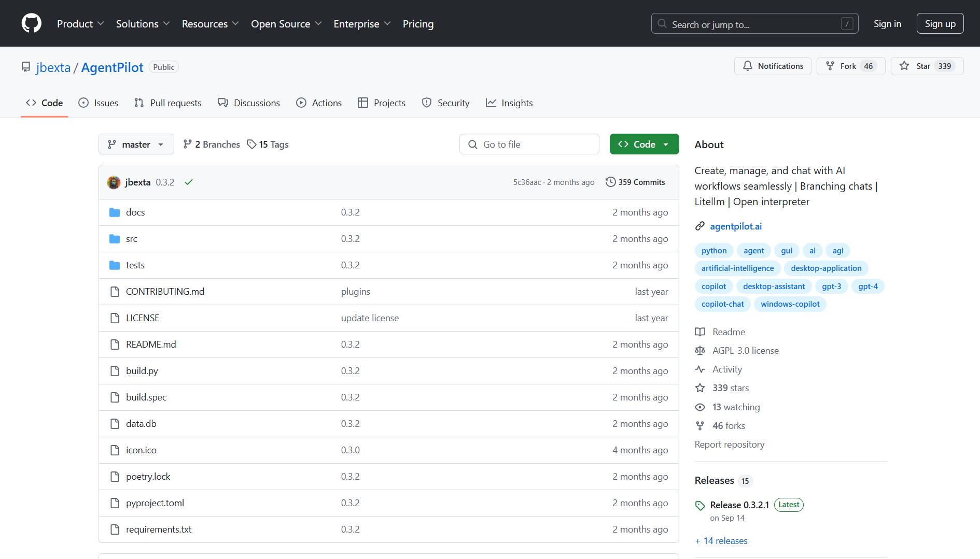Click the GitHub logo home icon
980x559 pixels.
[32, 23]
